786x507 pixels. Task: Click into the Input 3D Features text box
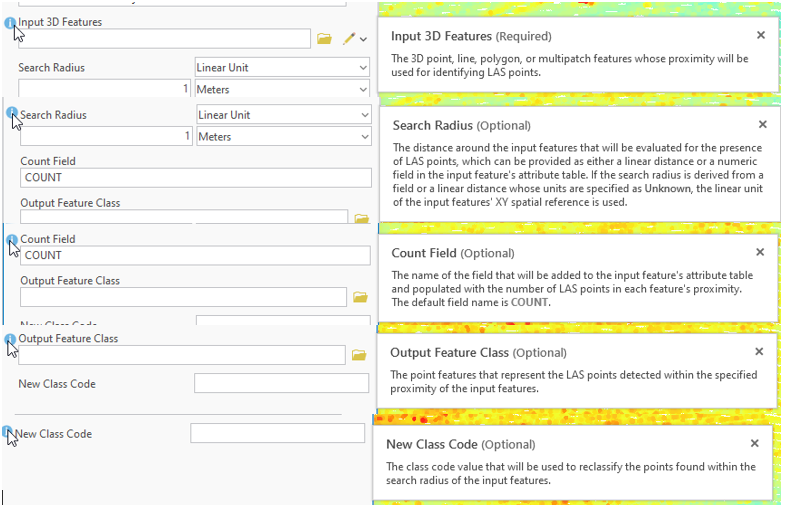click(x=164, y=39)
